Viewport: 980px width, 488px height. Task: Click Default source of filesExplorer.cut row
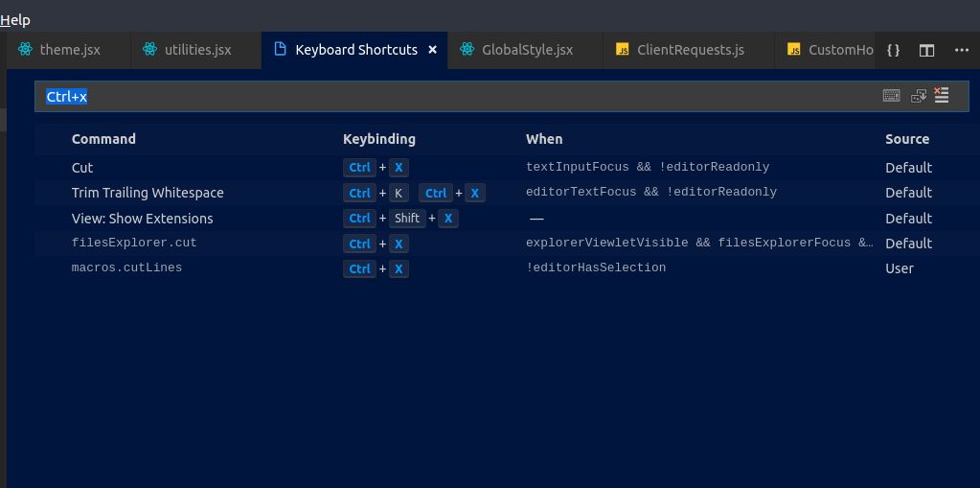pyautogui.click(x=908, y=244)
